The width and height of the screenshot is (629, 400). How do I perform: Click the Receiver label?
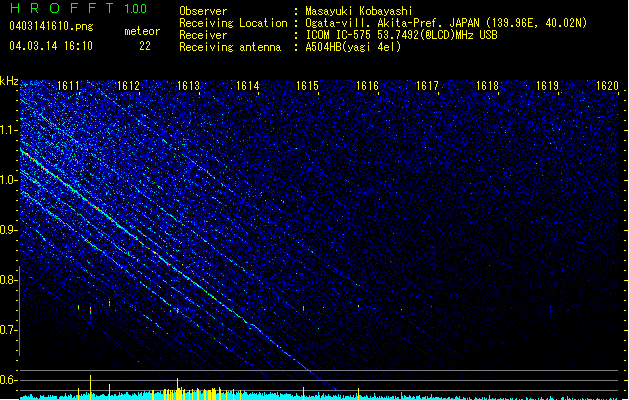tap(203, 35)
